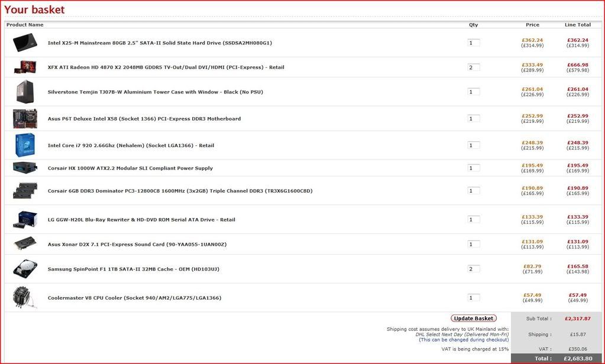Screen dimensions: 605x364
Task: Click the Asus Xonar D2X sound card thumbnail
Action: pos(25,244)
